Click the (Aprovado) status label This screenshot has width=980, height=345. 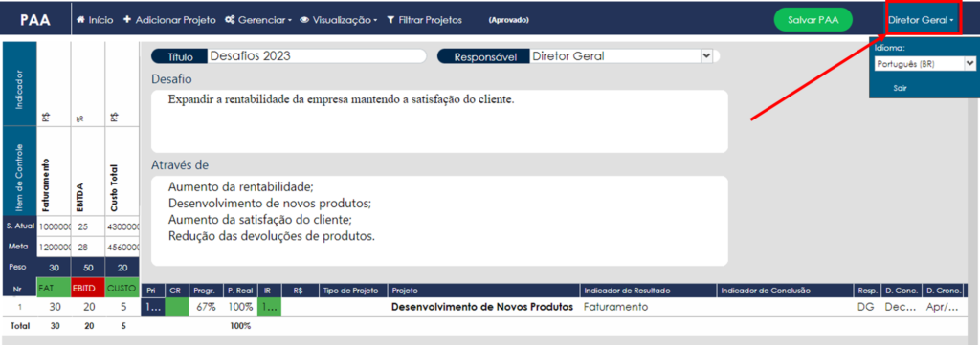[509, 20]
